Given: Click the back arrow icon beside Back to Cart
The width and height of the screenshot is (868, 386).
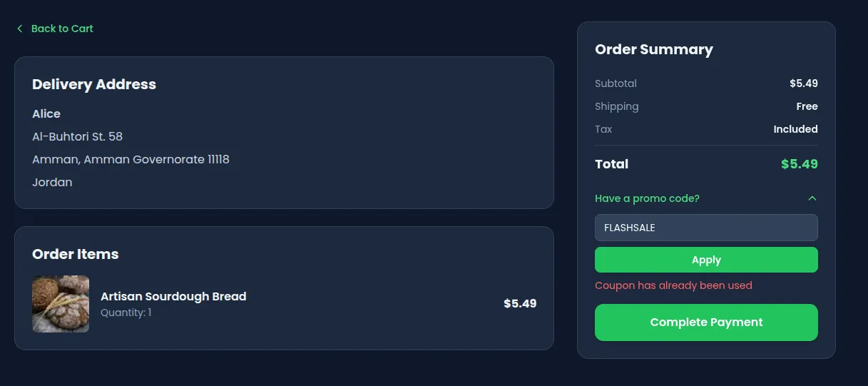Looking at the screenshot, I should point(20,29).
